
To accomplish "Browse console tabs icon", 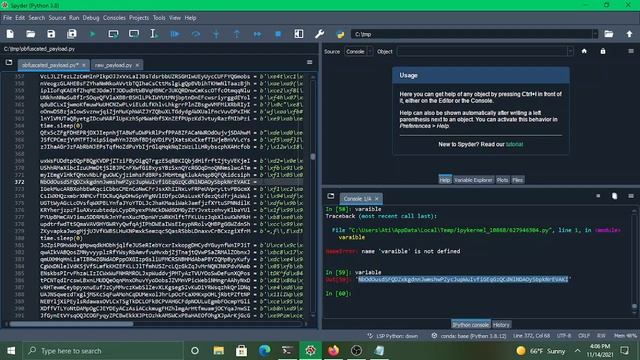I will point(331,196).
